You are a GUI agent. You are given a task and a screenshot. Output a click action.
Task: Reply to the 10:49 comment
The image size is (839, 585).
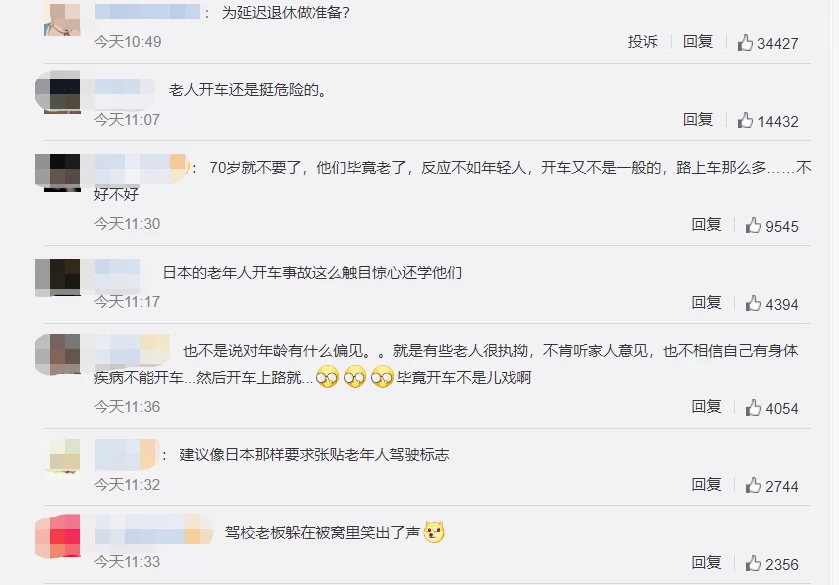[x=698, y=41]
